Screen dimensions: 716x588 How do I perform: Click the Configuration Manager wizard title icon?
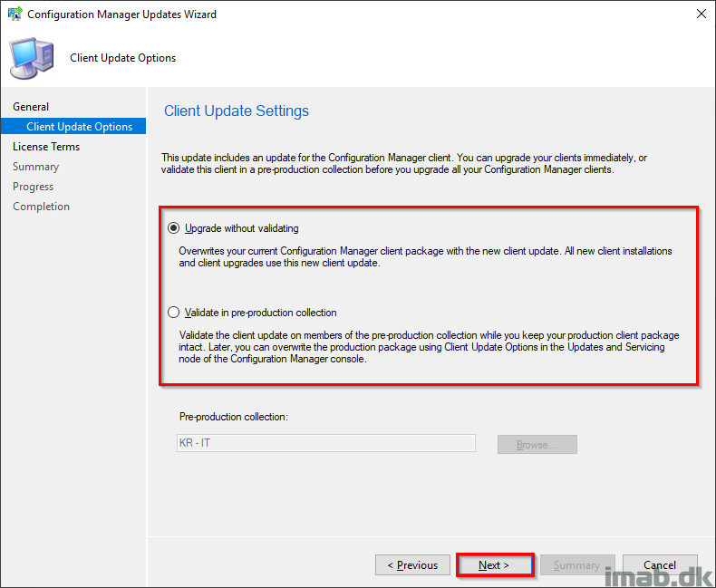click(15, 14)
